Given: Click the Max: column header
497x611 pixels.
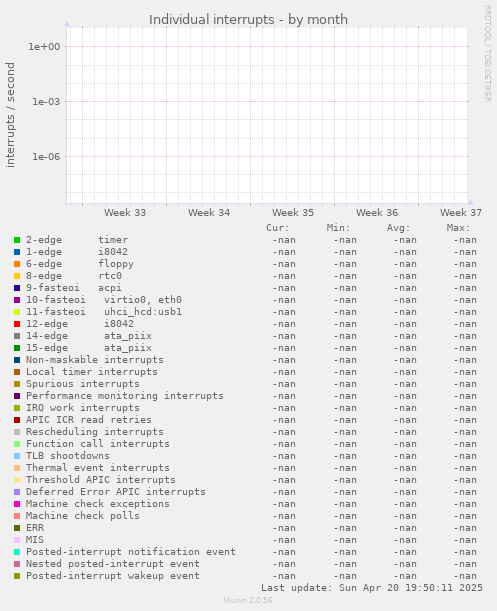Looking at the screenshot, I should pyautogui.click(x=458, y=228).
